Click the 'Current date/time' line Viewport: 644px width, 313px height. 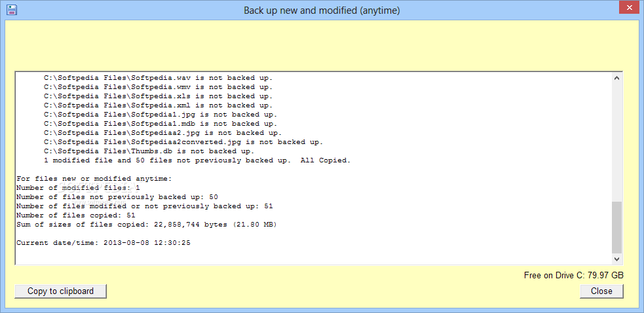104,243
